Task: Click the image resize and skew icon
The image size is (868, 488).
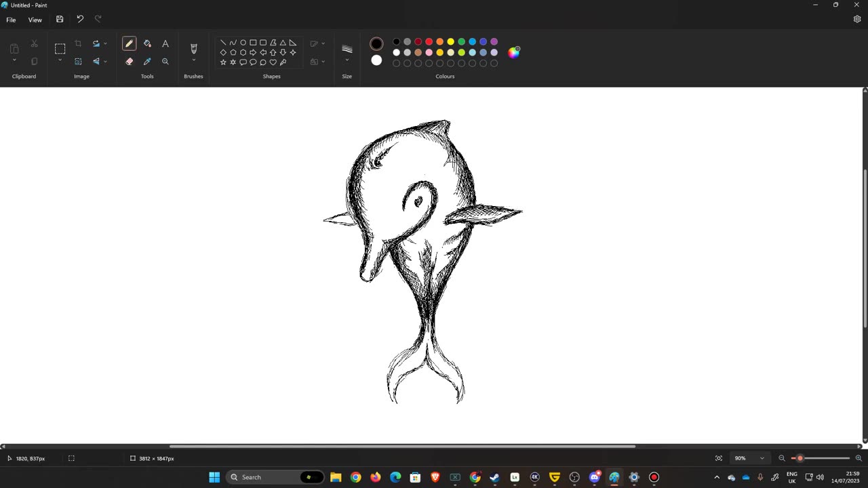Action: (78, 61)
